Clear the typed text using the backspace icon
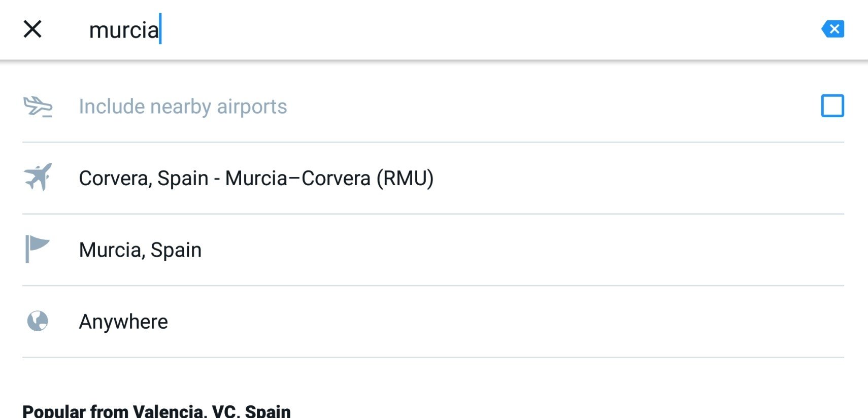Image resolution: width=868 pixels, height=418 pixels. tap(832, 29)
